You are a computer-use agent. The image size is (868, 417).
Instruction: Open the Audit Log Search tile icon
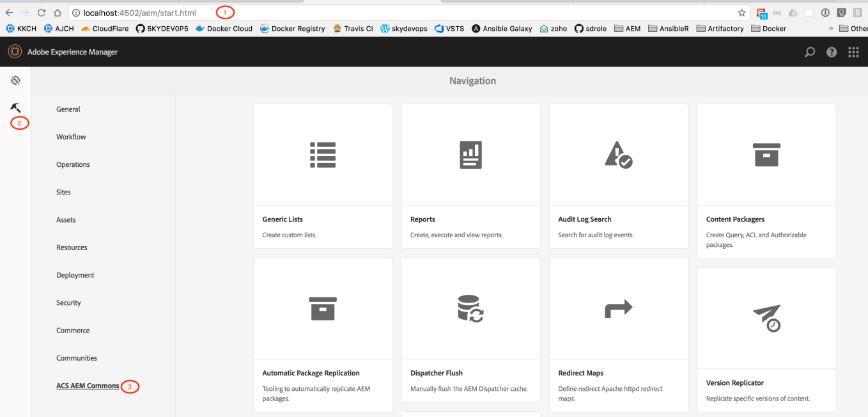point(618,155)
